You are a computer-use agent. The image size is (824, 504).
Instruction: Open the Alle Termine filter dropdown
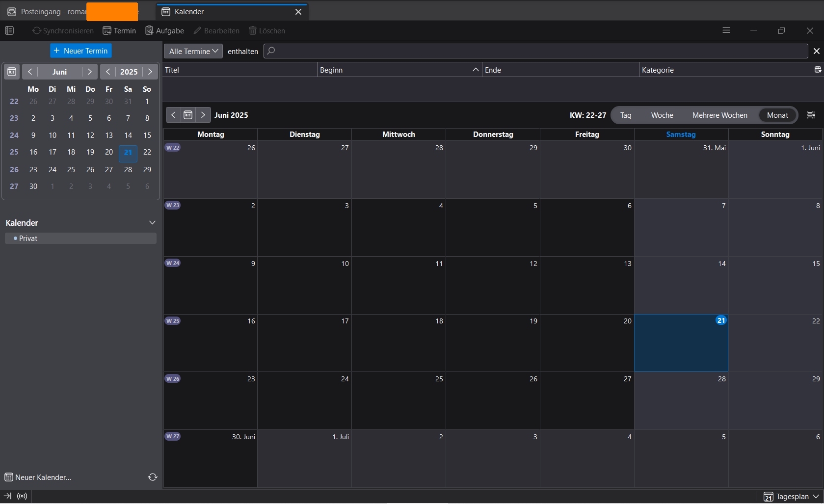coord(193,51)
